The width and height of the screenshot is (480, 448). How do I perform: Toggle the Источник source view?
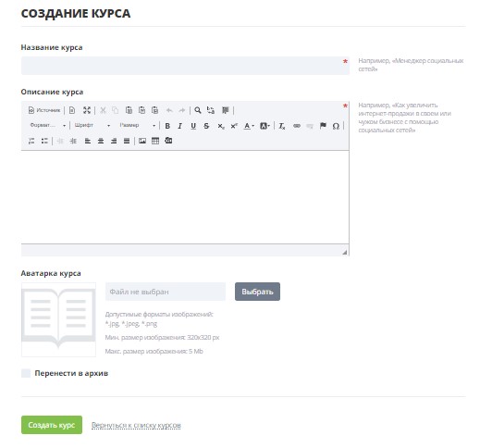point(44,110)
